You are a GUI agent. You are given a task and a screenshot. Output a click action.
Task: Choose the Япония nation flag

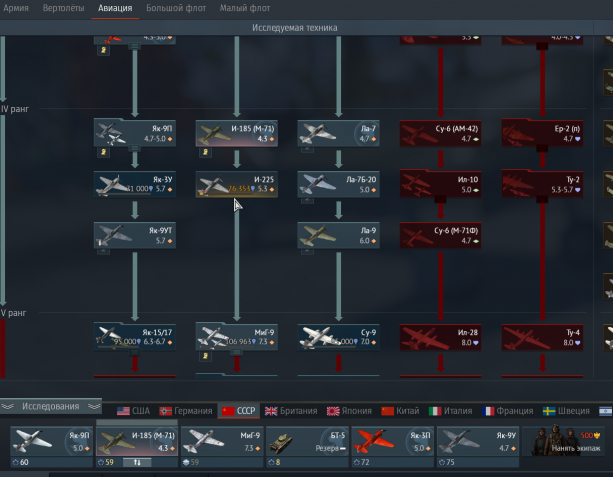point(349,411)
